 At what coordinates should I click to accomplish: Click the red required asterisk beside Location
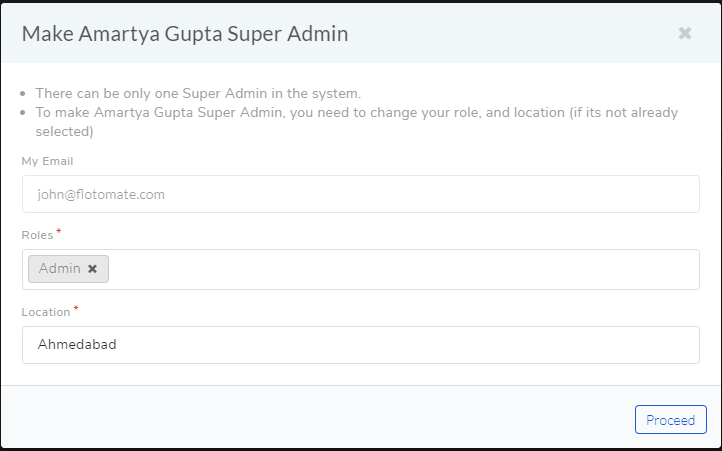76,308
